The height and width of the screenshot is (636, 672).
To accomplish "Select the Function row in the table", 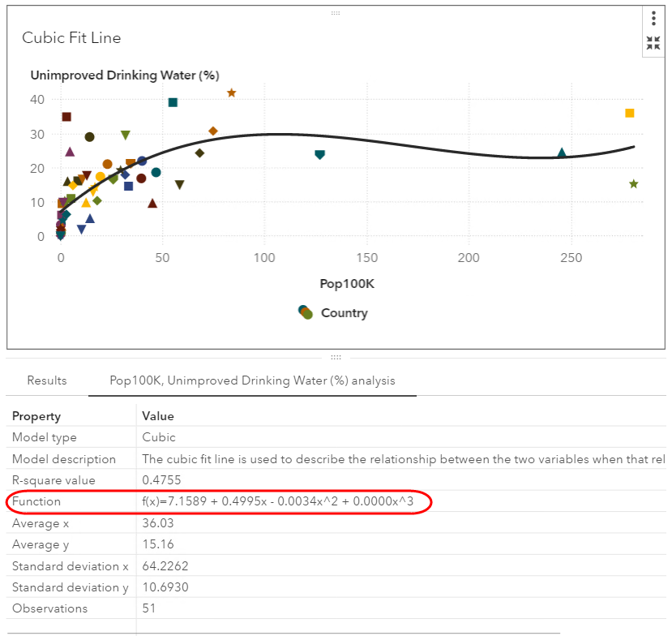I will point(36,501).
